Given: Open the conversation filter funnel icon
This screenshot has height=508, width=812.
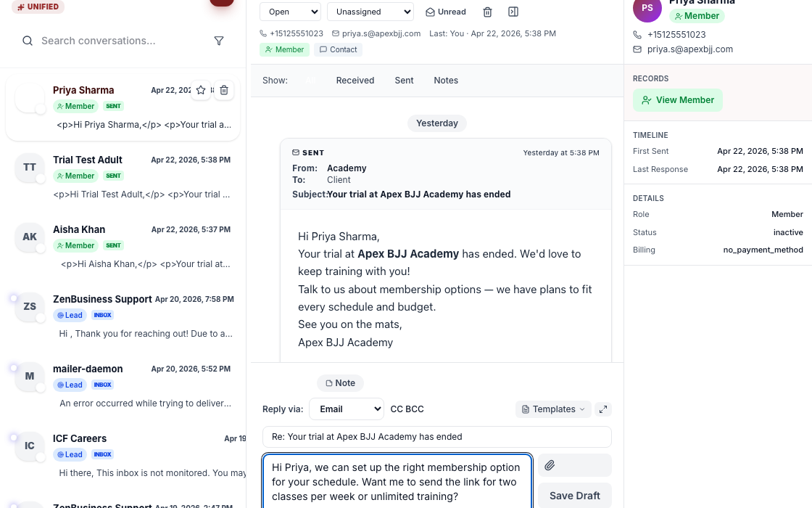Looking at the screenshot, I should [x=219, y=41].
